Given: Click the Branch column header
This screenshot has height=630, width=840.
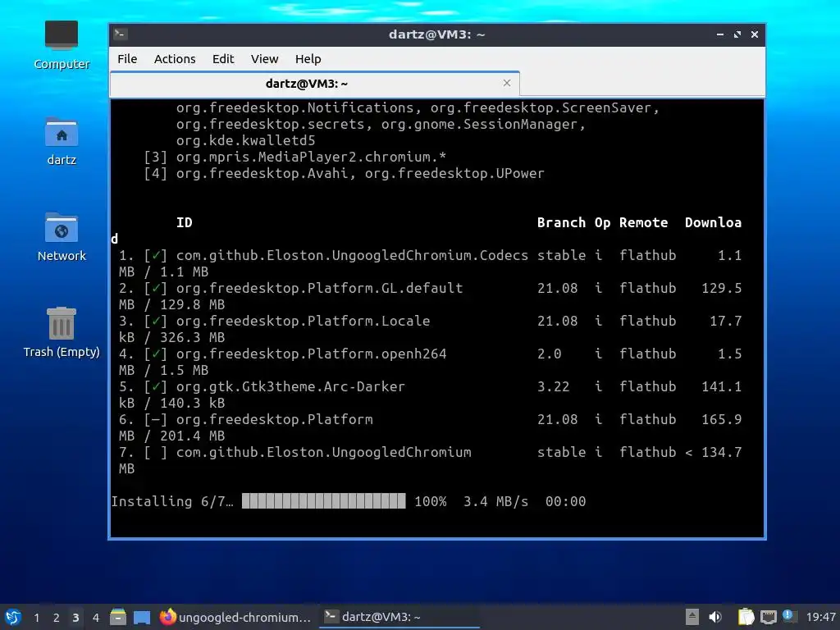Looking at the screenshot, I should [561, 223].
